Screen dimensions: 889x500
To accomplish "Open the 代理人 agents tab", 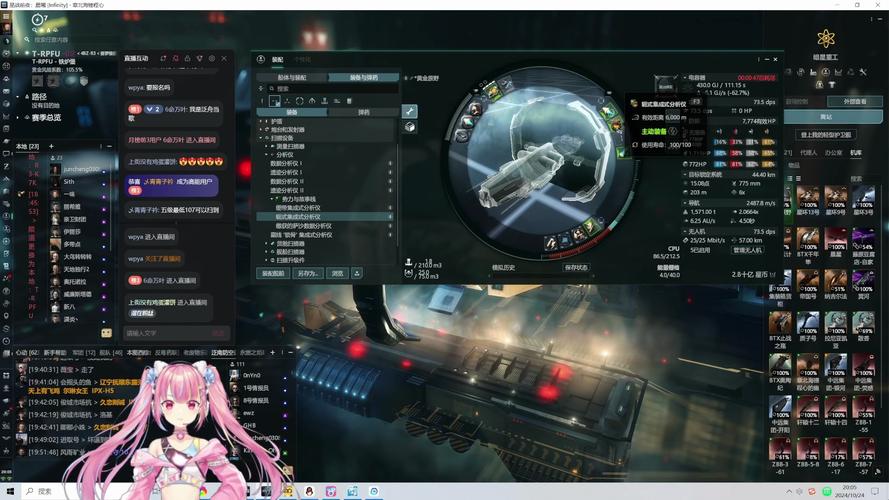I will pyautogui.click(x=808, y=152).
